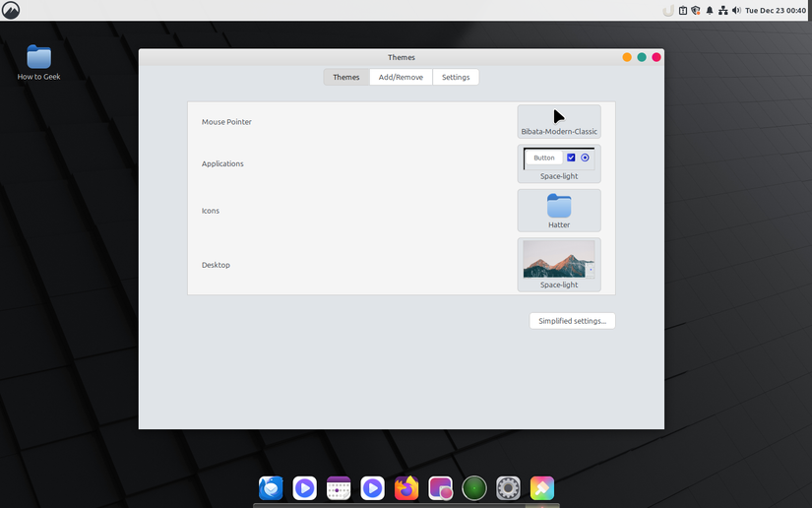Select the How to Geek desktop folder
Screen dimensions: 812x508
[38, 59]
